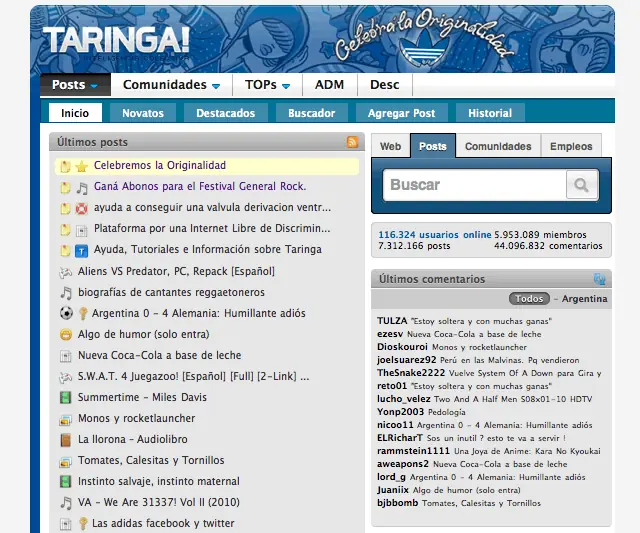The height and width of the screenshot is (533, 640).
Task: Open the Buscador tab
Action: [x=311, y=113]
